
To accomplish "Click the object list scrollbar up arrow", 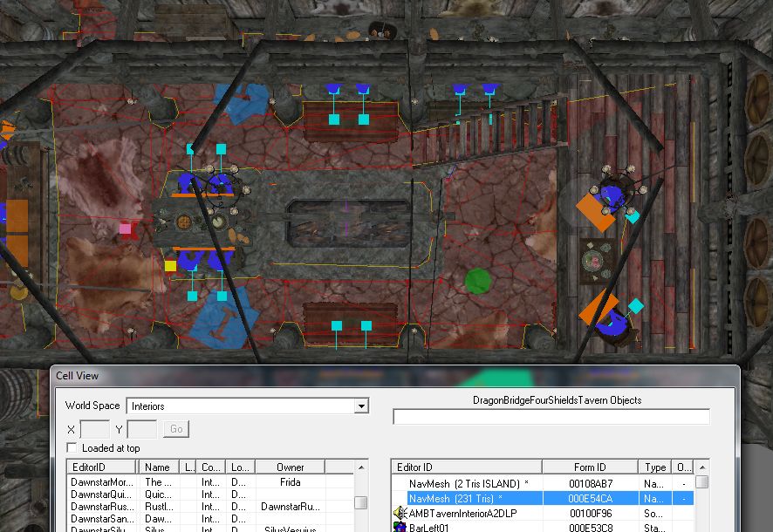I will [x=702, y=467].
